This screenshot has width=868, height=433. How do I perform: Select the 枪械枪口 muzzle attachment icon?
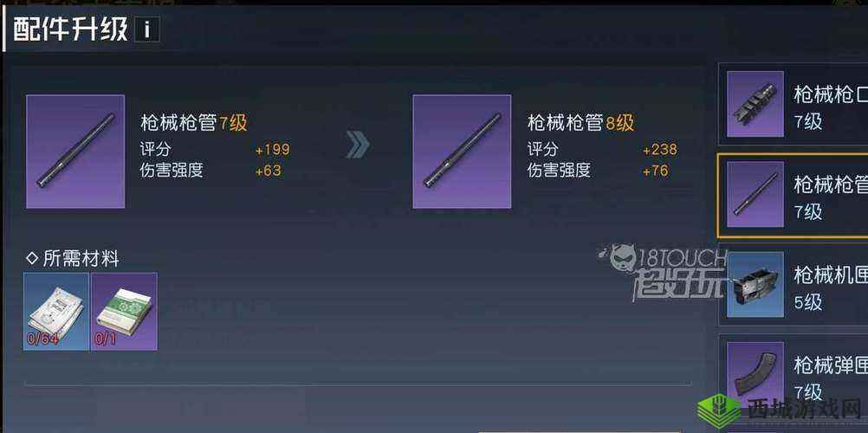[755, 104]
